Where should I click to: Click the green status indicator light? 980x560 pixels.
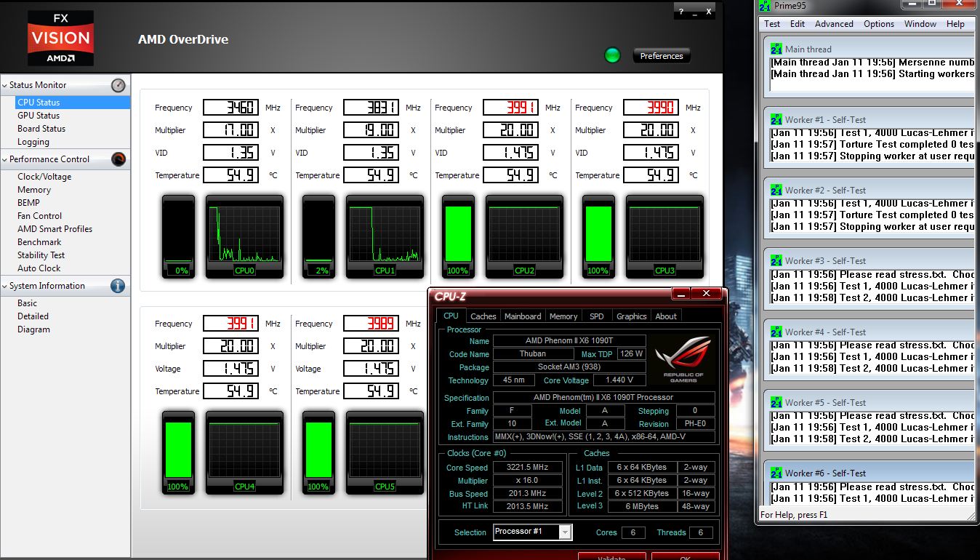tap(613, 55)
